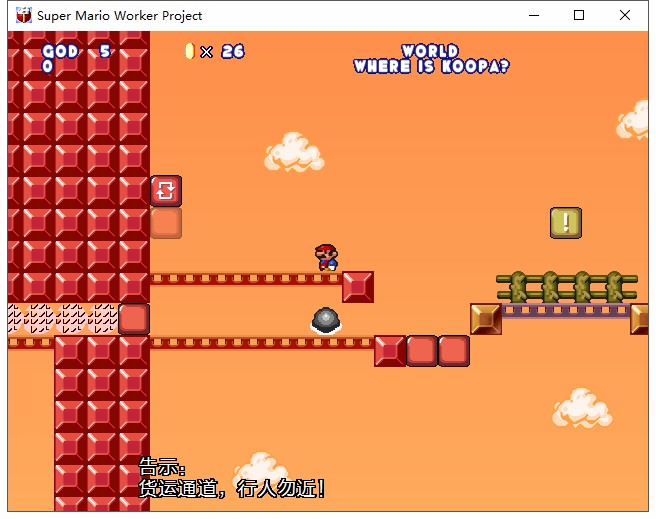Viewport: 656px width, 519px height.
Task: Click the orange block below the switch block
Action: (x=166, y=223)
